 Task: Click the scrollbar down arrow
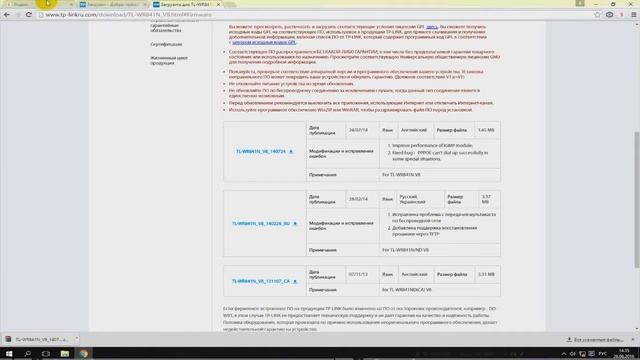tap(637, 329)
